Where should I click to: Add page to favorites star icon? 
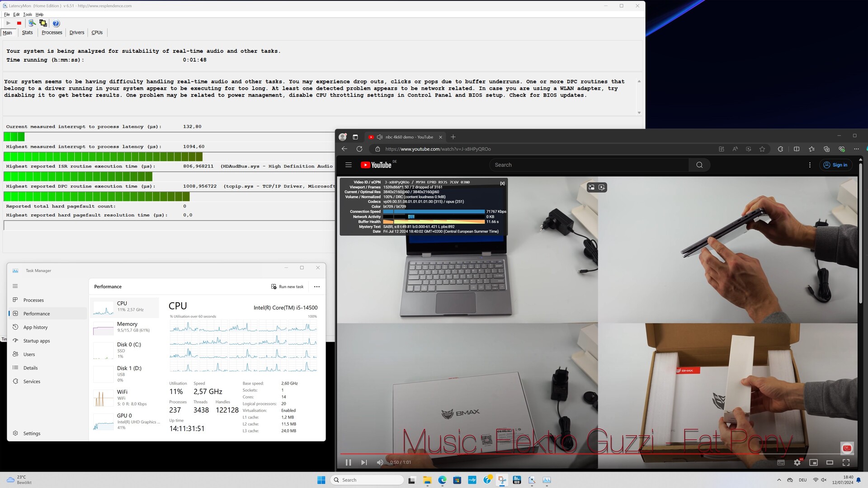pos(762,149)
